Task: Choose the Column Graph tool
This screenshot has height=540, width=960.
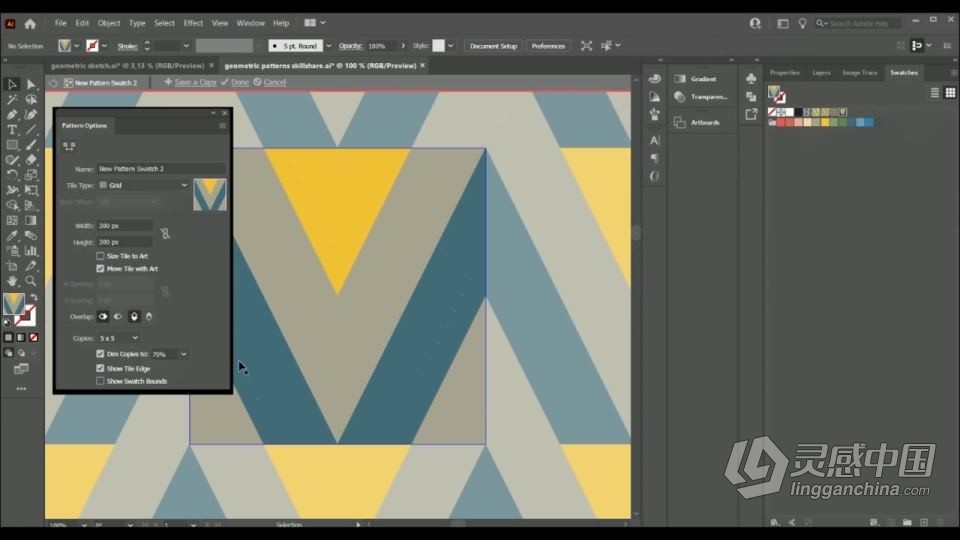Action: (x=31, y=251)
